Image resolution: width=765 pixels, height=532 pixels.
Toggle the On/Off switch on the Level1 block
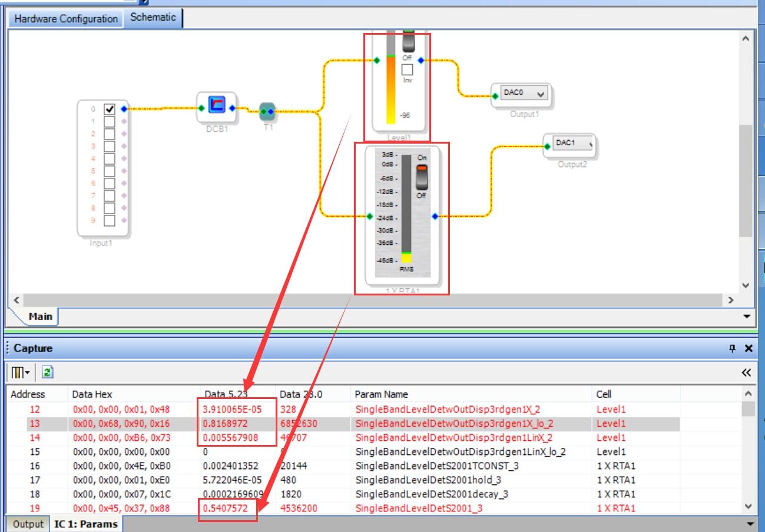coord(408,41)
